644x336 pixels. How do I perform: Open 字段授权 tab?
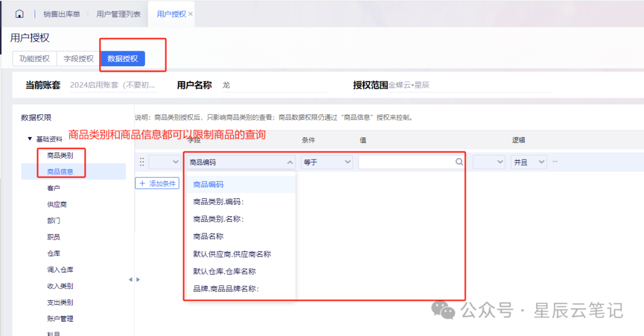click(x=79, y=58)
